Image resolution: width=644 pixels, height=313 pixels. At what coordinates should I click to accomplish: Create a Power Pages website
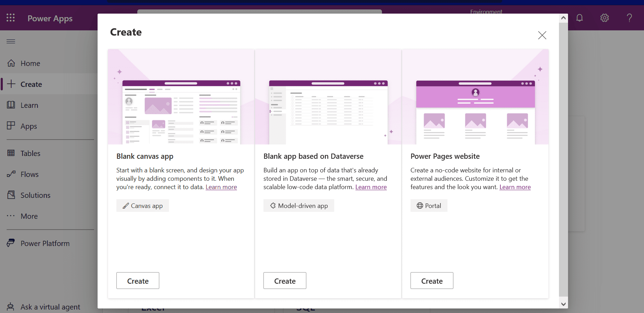[432, 281]
